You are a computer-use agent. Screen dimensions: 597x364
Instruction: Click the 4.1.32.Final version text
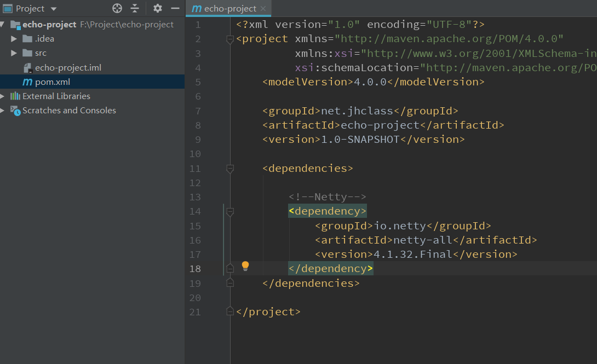412,255
